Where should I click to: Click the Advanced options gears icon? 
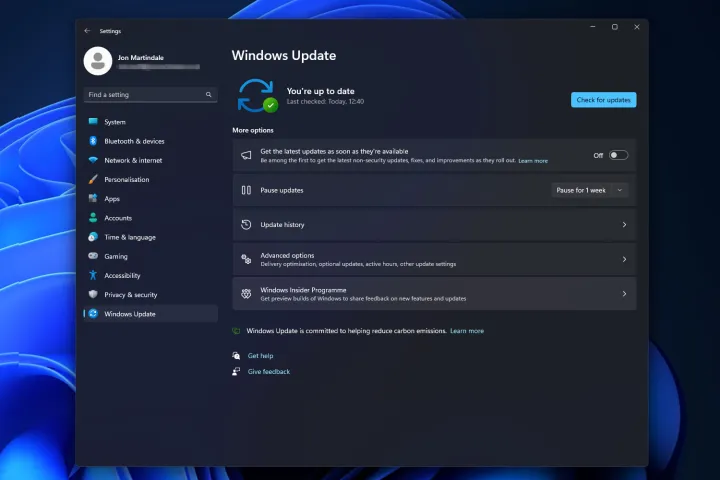pos(246,259)
